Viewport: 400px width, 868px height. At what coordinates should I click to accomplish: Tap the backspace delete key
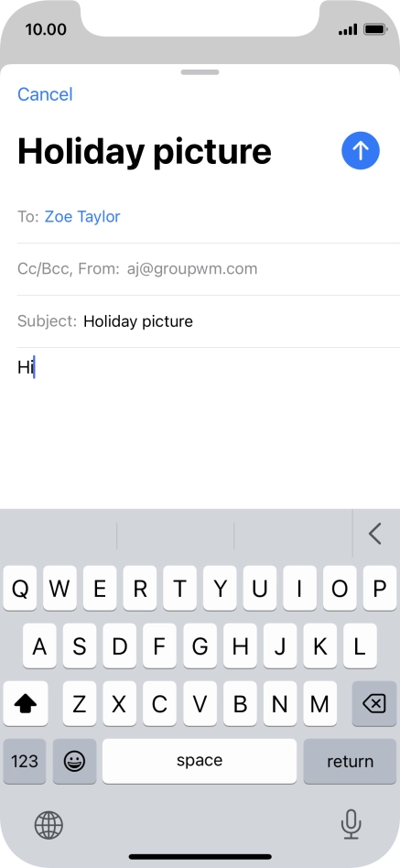(374, 703)
